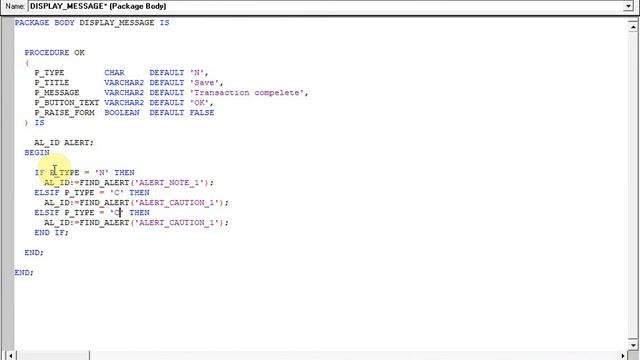Click the horizontal scrollbar right arrow
The height and width of the screenshot is (360, 640).
623,355
